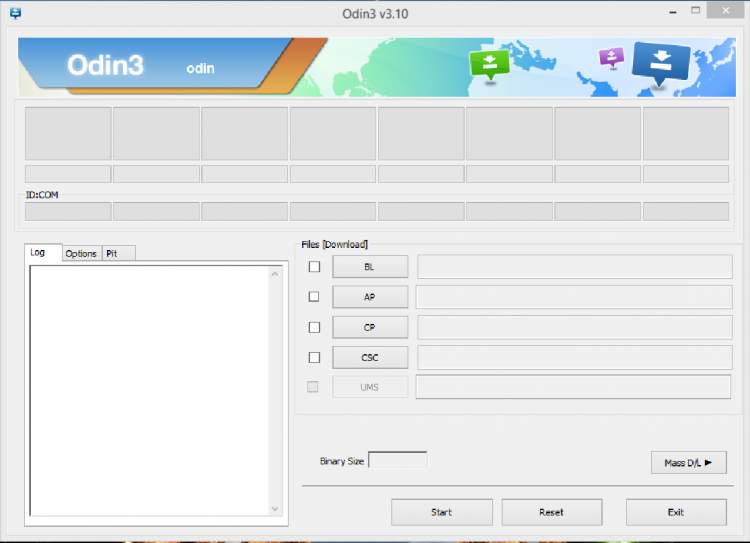
Task: Minimize the Odin3 window
Action: tap(673, 11)
